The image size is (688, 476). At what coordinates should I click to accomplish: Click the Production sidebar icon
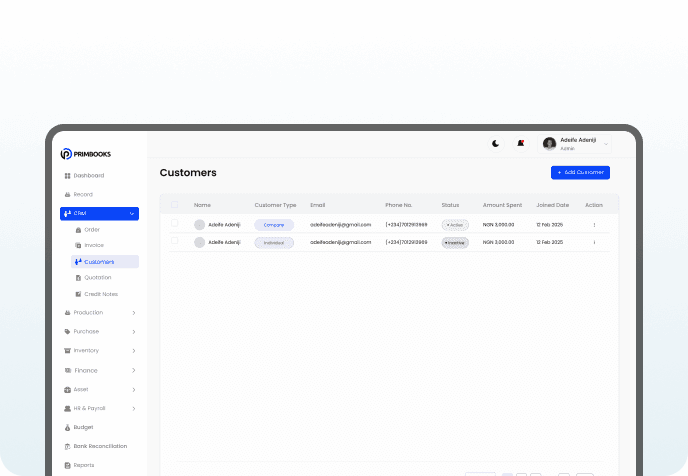click(68, 313)
